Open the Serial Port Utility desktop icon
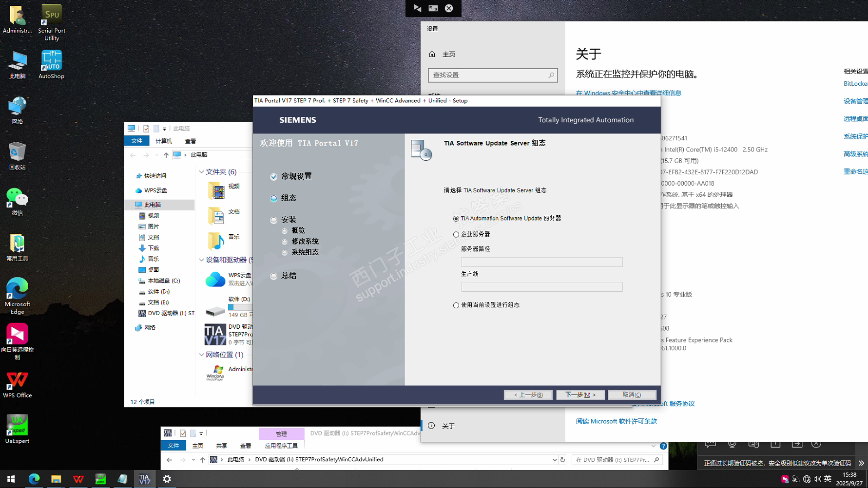This screenshot has width=868, height=488. [x=52, y=22]
